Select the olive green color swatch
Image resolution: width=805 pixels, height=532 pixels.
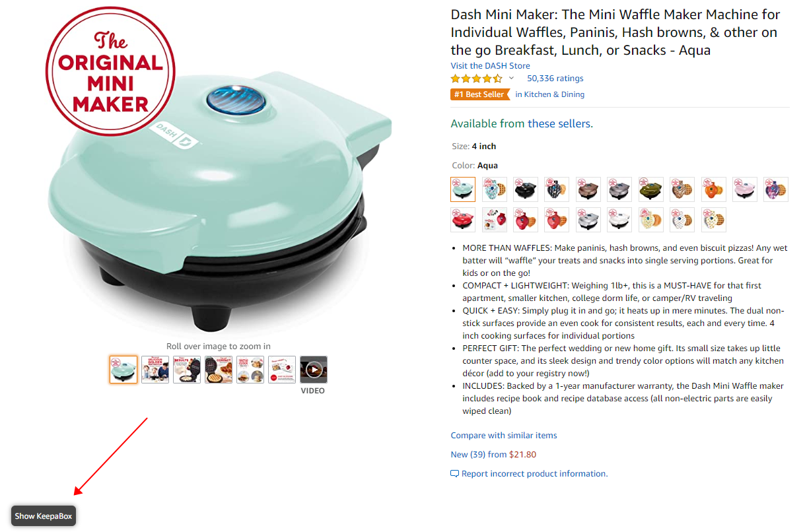coord(651,189)
